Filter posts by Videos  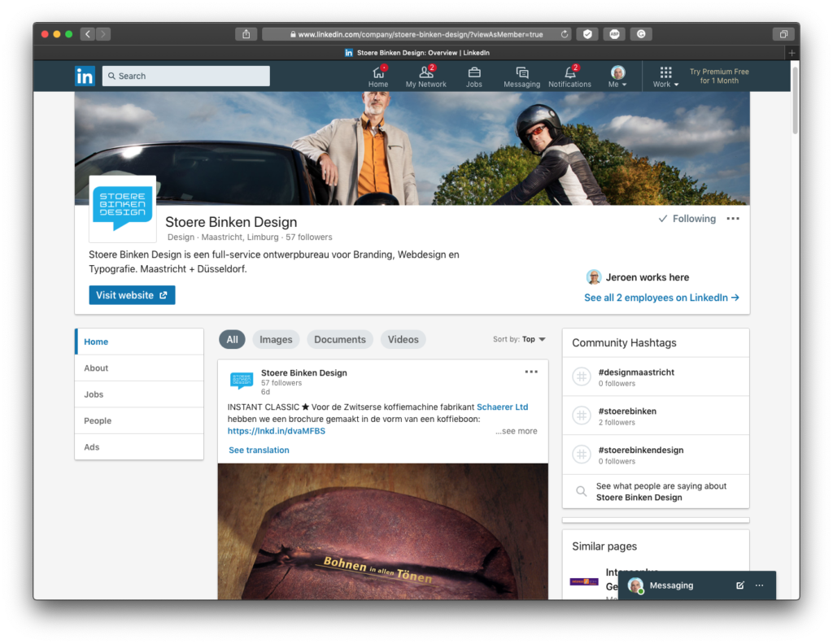(x=403, y=339)
